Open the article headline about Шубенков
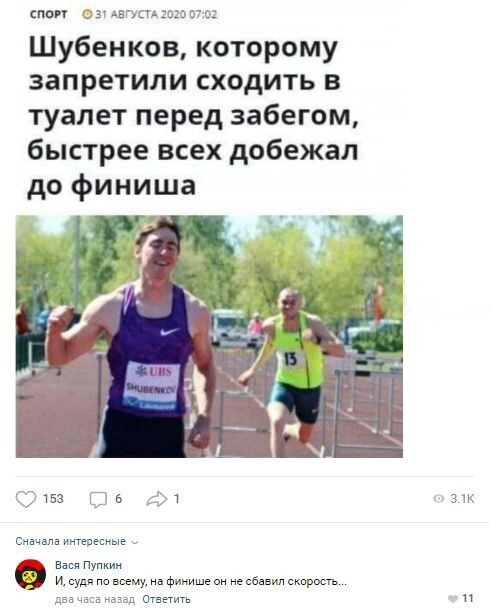The width and height of the screenshot is (493, 613). pos(193,117)
